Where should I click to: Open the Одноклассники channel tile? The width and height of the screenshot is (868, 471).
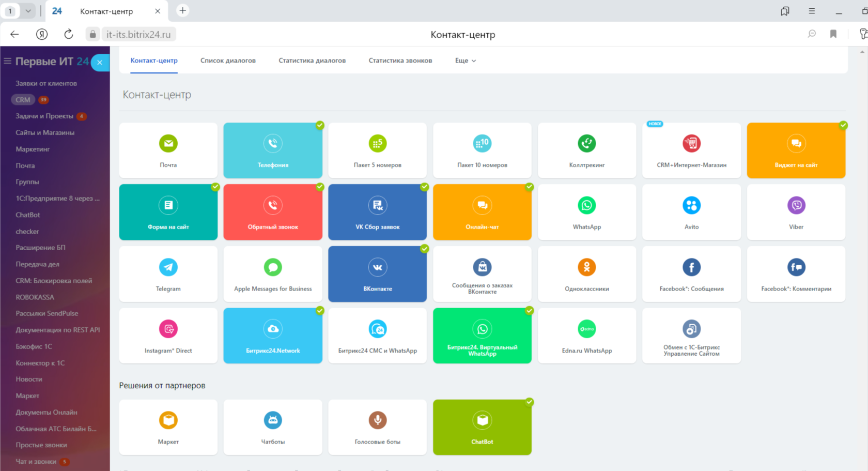[x=587, y=274]
